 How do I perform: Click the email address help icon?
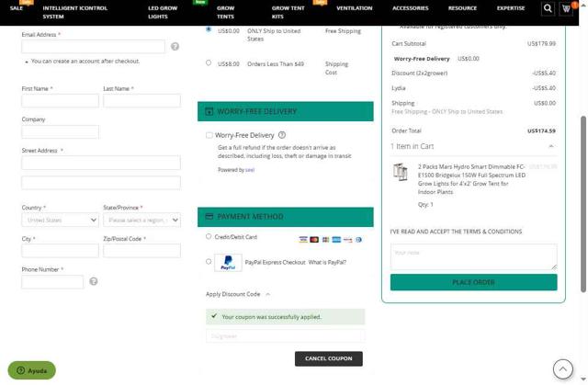175,47
